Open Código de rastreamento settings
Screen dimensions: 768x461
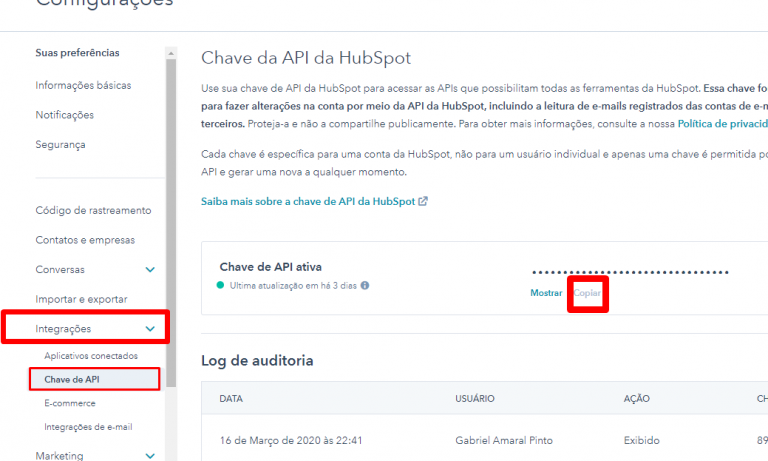coord(93,210)
